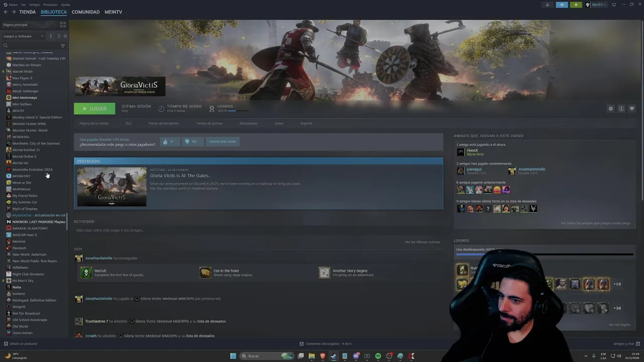The image size is (644, 362).
Task: Add Gloria Victis to favorites heart
Action: 632,109
